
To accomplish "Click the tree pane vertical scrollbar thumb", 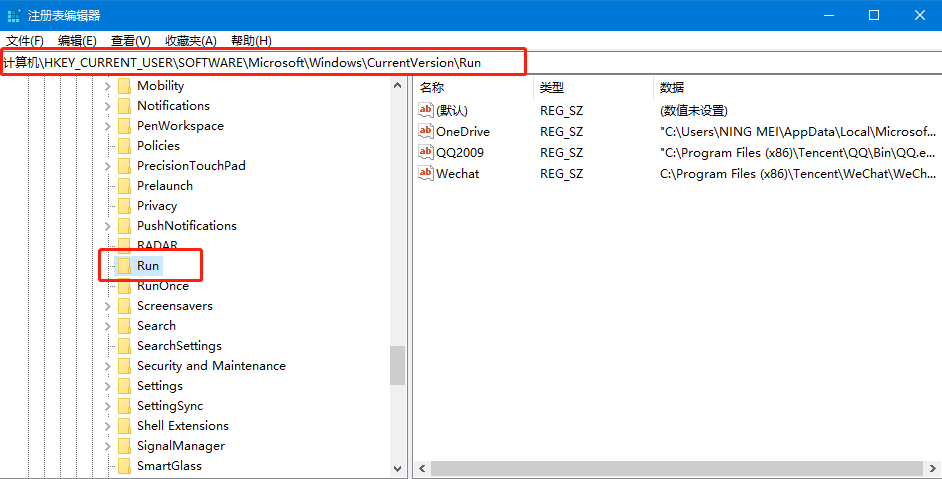I will click(x=397, y=365).
